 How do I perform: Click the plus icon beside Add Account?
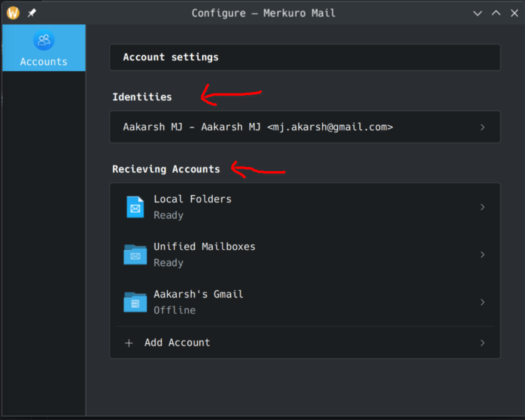129,343
